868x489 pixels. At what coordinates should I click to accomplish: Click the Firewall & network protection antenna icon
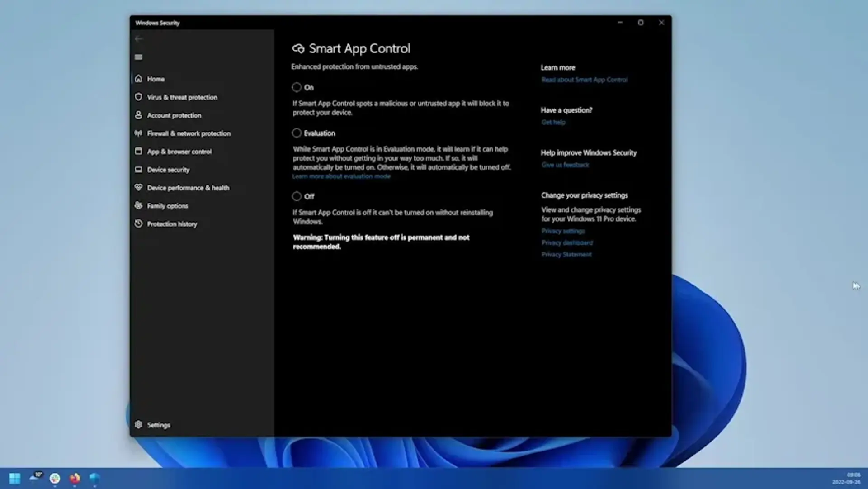tap(138, 133)
